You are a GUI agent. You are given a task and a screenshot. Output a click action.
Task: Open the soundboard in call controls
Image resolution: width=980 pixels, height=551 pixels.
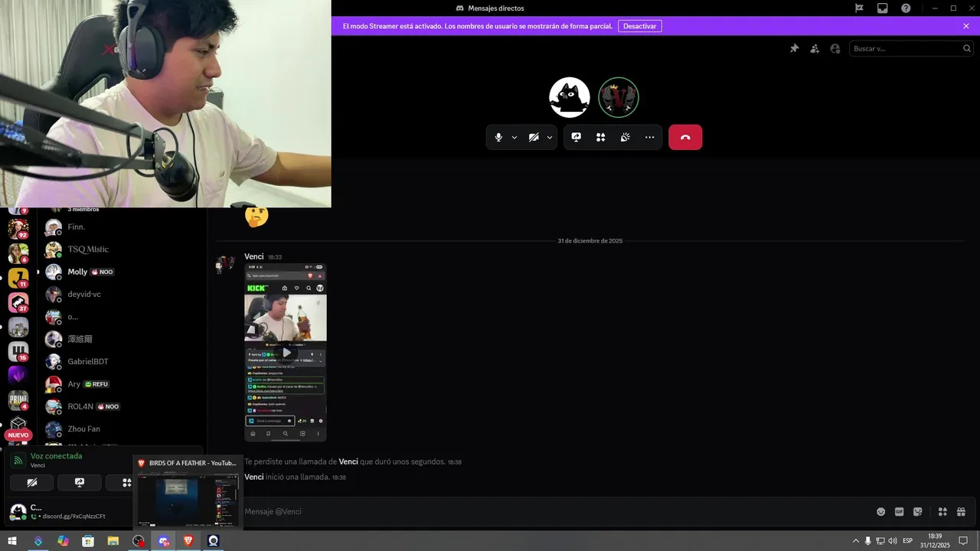click(x=626, y=137)
